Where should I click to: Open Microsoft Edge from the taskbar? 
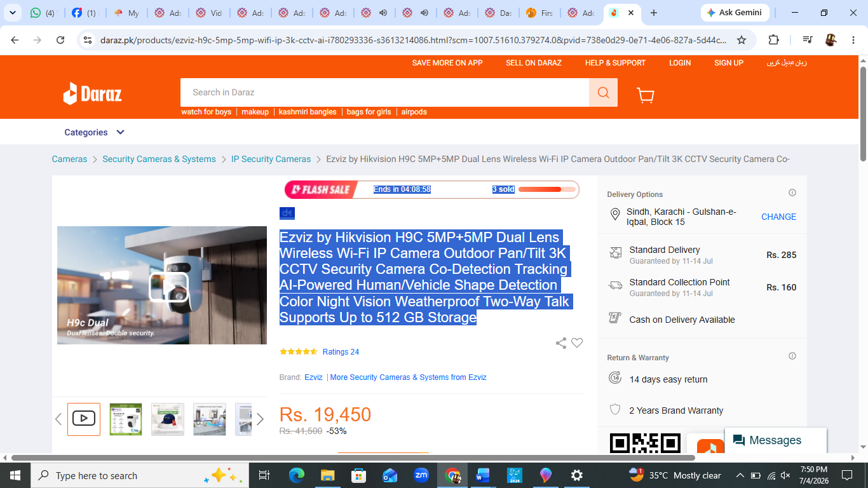[x=297, y=475]
